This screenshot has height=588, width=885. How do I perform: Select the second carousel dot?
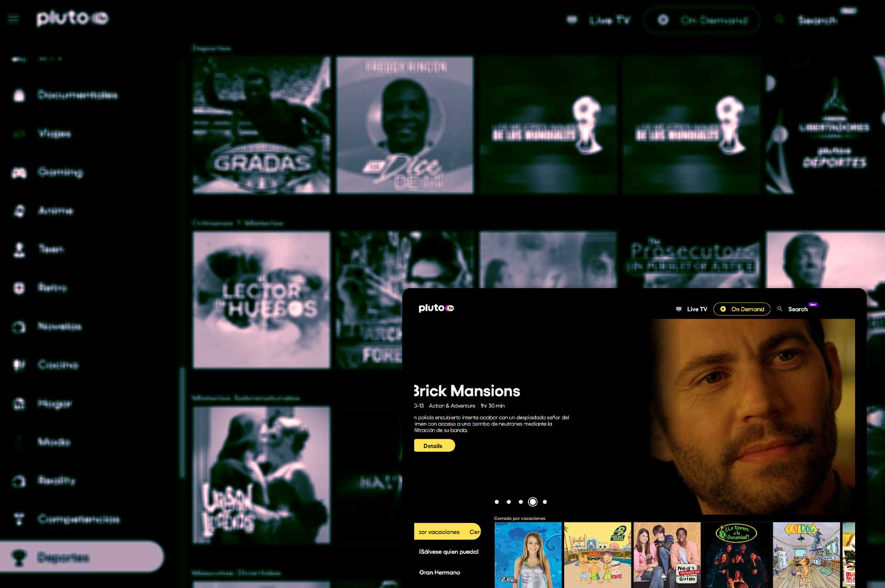[x=509, y=502]
